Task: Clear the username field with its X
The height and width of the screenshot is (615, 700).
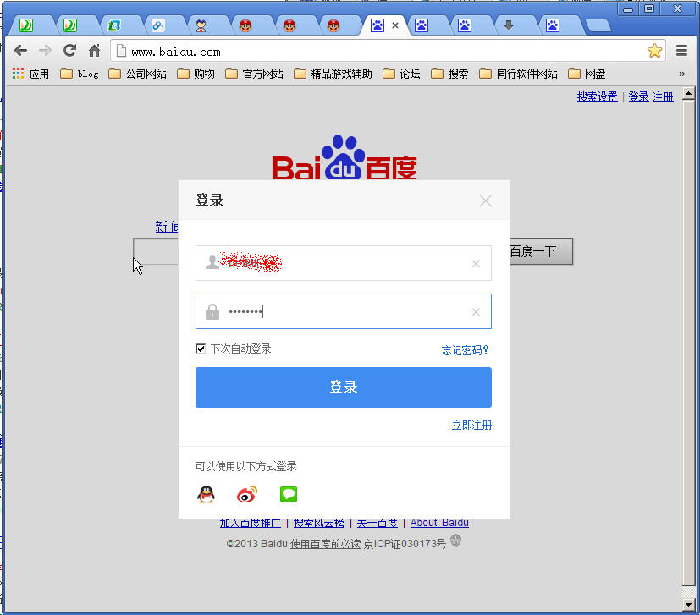Action: pyautogui.click(x=476, y=264)
